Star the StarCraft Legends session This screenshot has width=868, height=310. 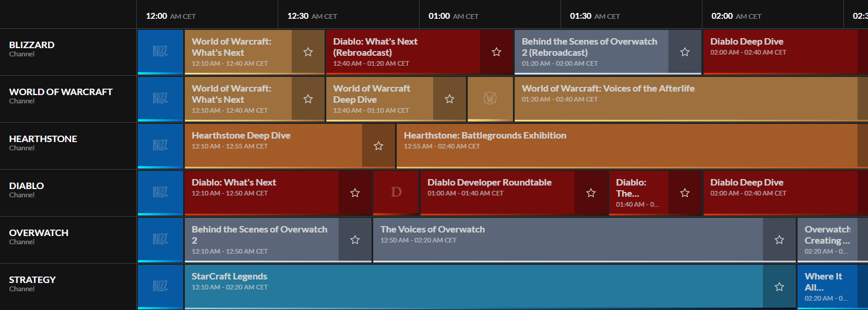point(779,287)
